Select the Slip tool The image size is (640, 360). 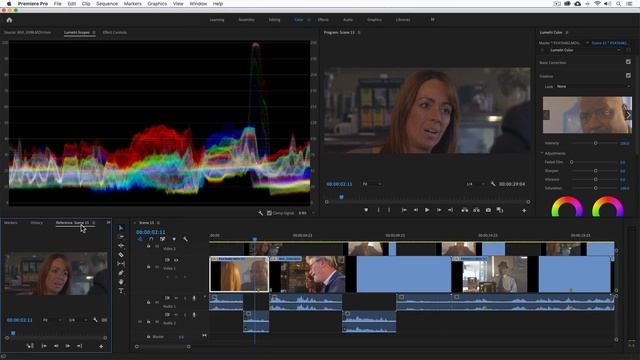(121, 264)
